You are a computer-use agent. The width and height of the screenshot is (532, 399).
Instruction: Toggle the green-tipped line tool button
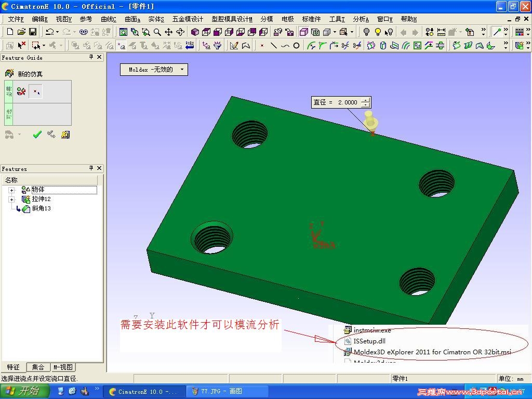coord(497,32)
